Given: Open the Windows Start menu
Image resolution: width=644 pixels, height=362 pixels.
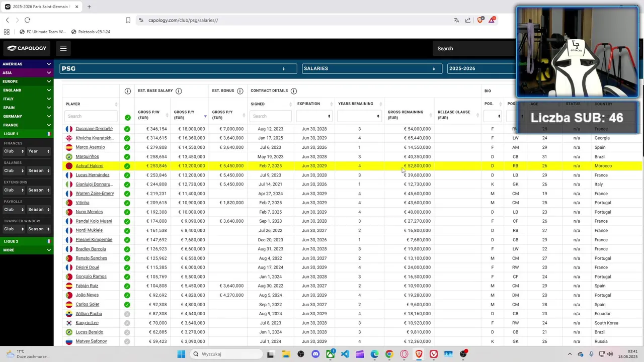Looking at the screenshot, I should (x=181, y=354).
